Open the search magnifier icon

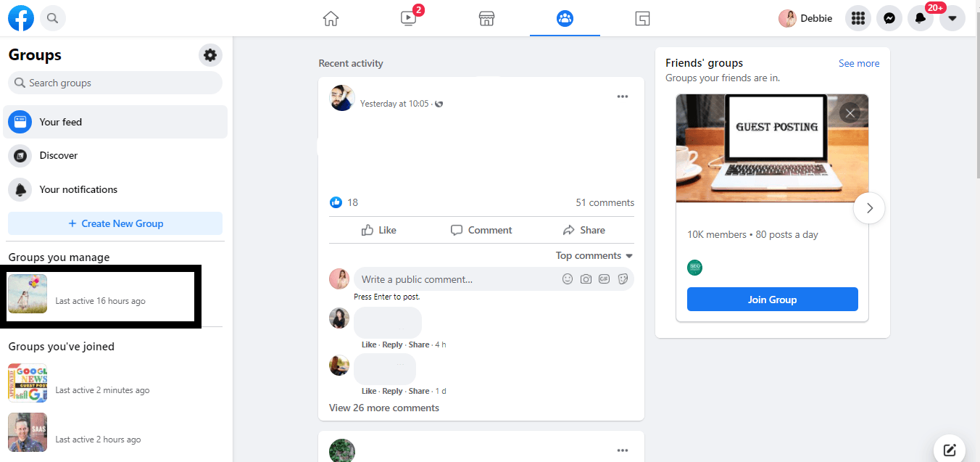coord(52,17)
